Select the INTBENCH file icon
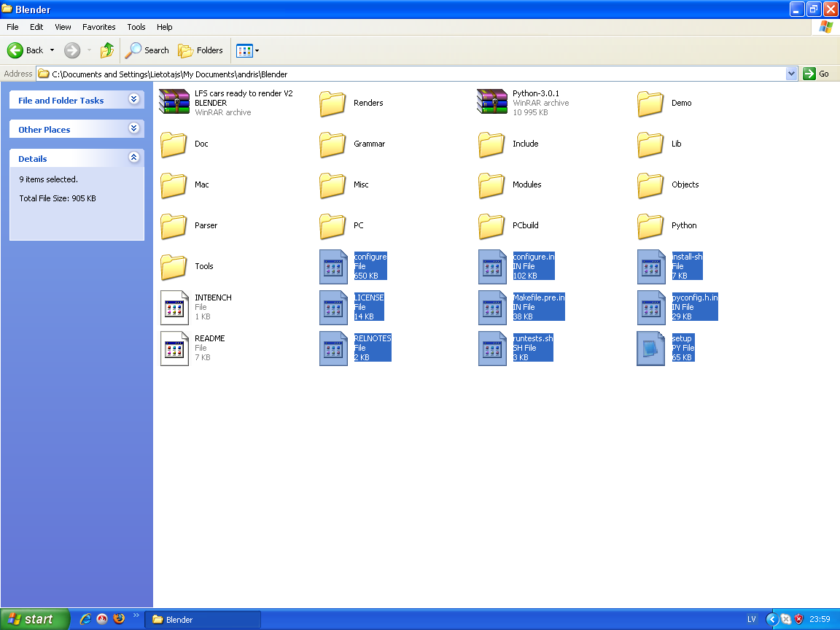840x630 pixels. coord(175,308)
